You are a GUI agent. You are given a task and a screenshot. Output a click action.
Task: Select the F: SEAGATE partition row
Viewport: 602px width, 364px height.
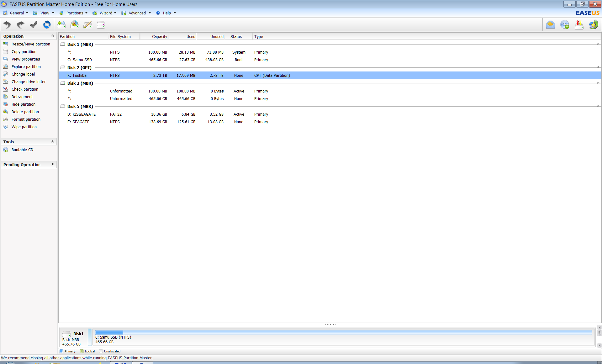[330, 122]
